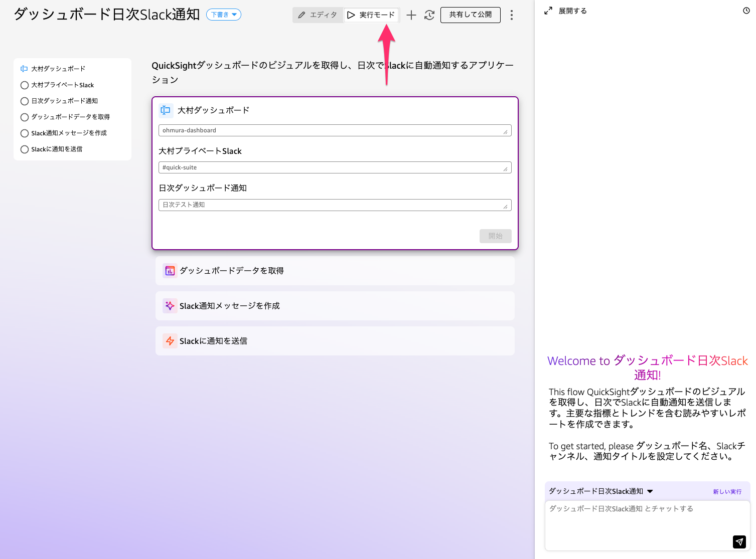
Task: Select the 大村プライベートSlack radio in the sidebar
Action: click(x=25, y=85)
